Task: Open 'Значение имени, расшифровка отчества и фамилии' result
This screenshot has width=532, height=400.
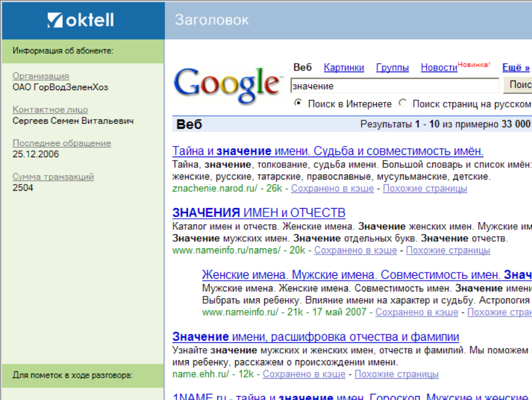Action: (315, 337)
